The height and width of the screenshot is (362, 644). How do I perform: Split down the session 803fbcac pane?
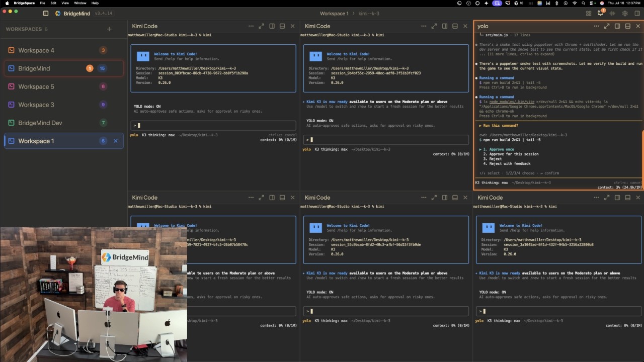[x=282, y=26]
